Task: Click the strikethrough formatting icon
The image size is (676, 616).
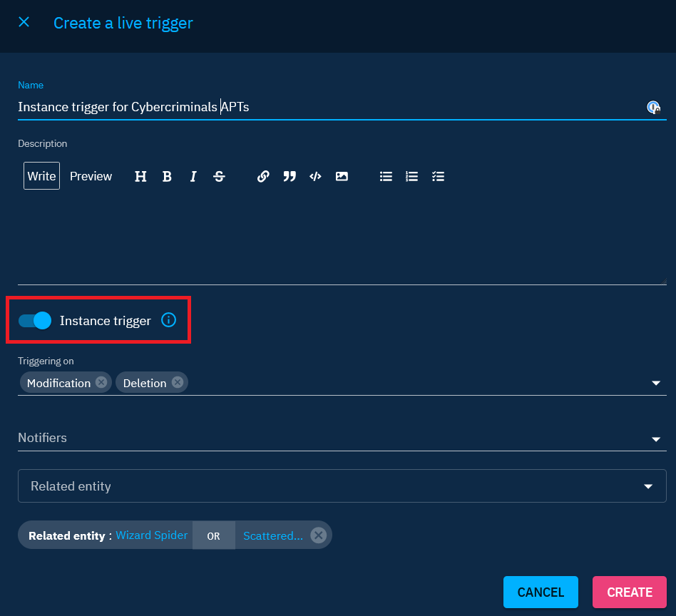Action: (219, 176)
